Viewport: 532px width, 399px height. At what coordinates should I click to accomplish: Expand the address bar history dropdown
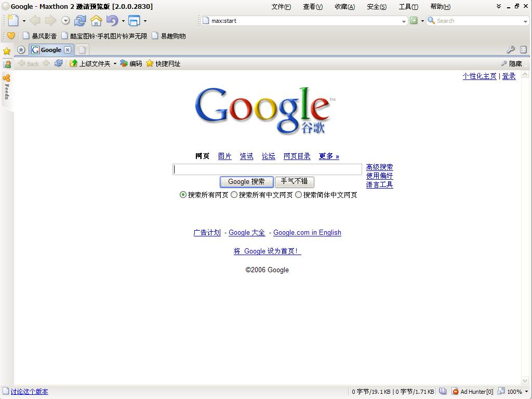(404, 21)
